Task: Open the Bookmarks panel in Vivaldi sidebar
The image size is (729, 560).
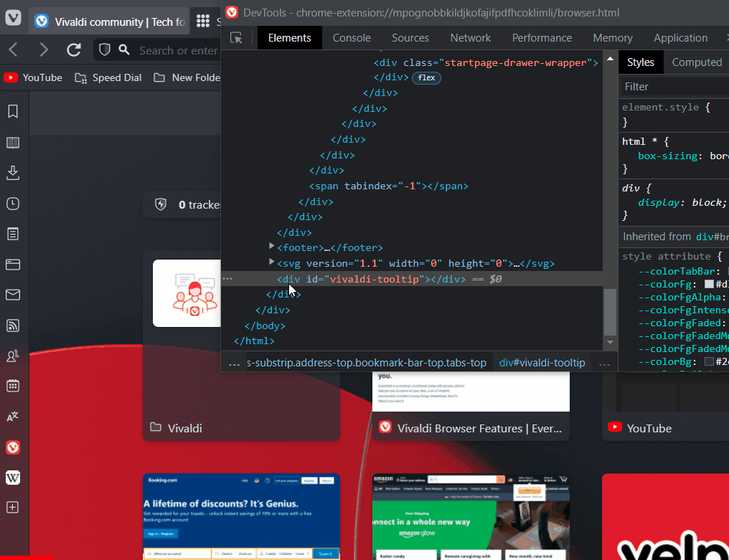Action: [13, 111]
